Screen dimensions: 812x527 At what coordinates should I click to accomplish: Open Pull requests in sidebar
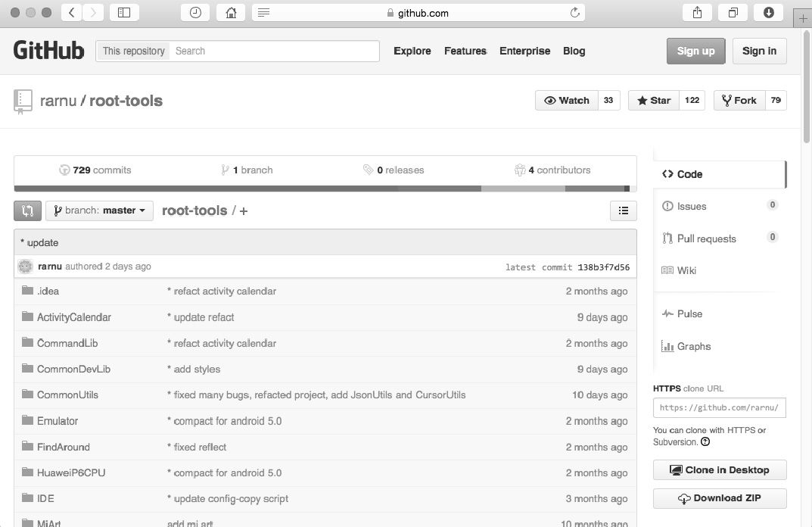[720, 239]
